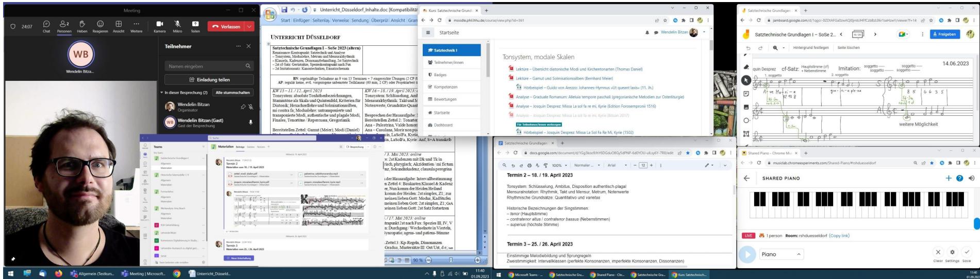The image size is (980, 279).
Task: Click Copy link in Shared Piano
Action: point(839,236)
